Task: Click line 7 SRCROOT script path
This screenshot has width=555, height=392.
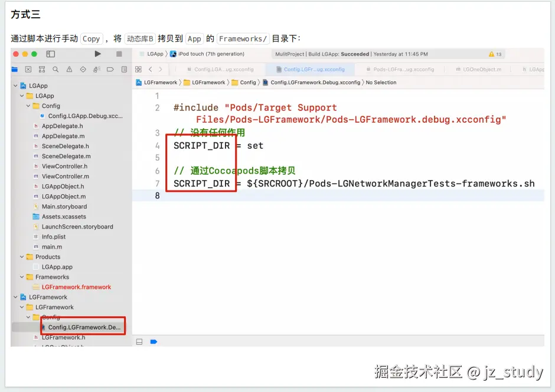Action: tap(354, 184)
